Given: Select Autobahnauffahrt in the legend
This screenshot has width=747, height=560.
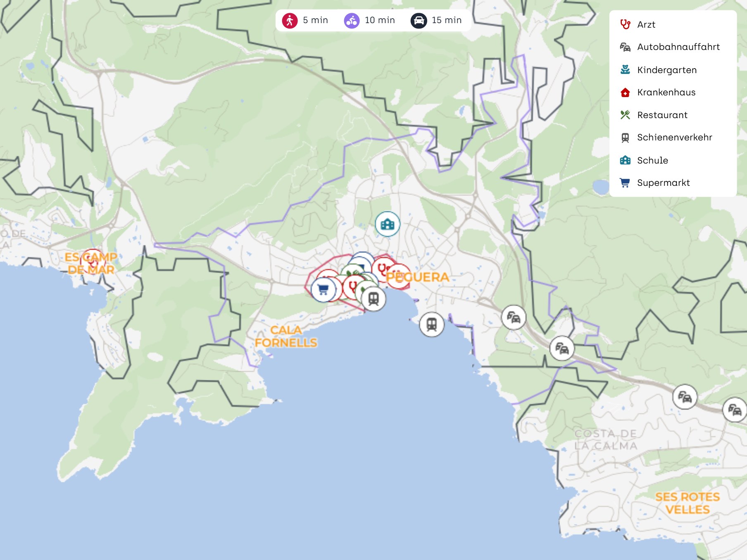Looking at the screenshot, I should (x=678, y=47).
